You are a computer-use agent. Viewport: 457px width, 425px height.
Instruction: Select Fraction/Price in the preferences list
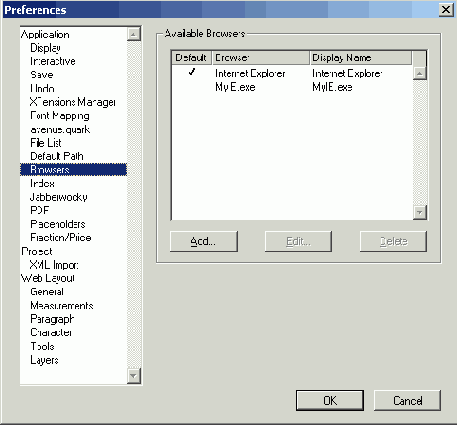[61, 237]
